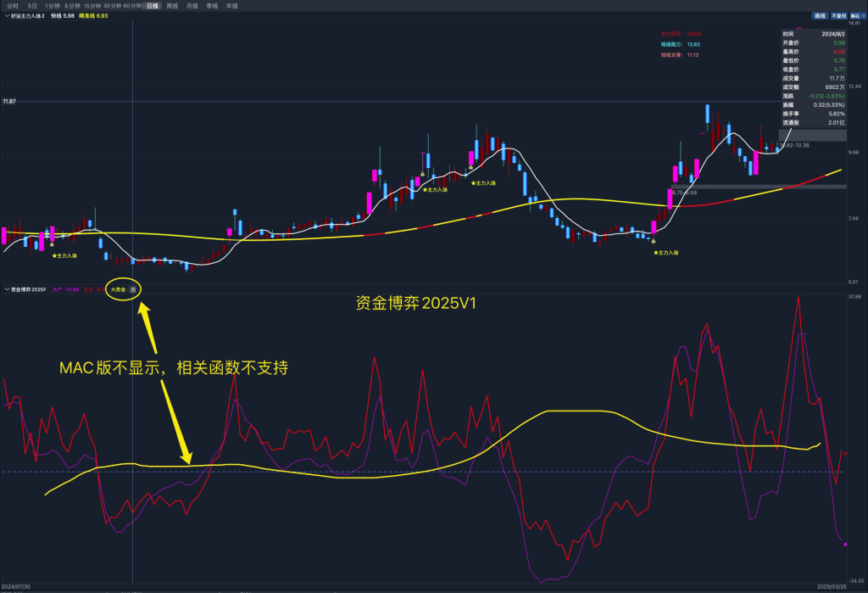Toggle the 筹码 panel button

[x=854, y=16]
